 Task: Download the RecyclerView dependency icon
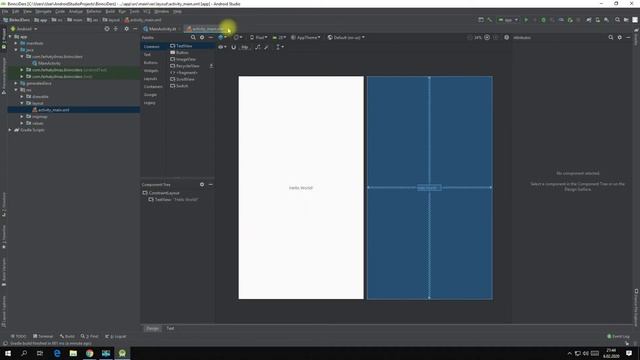point(211,66)
